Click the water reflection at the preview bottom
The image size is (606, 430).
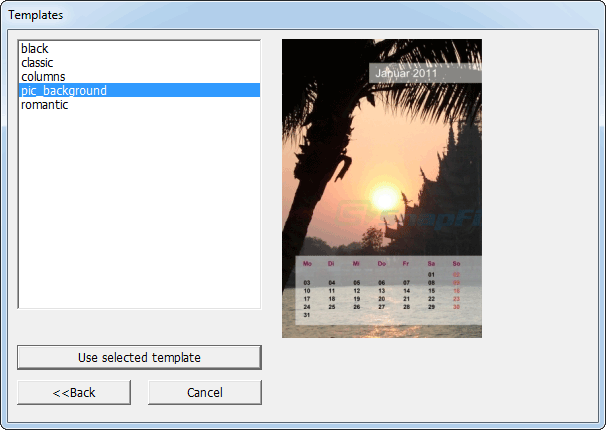click(x=380, y=330)
